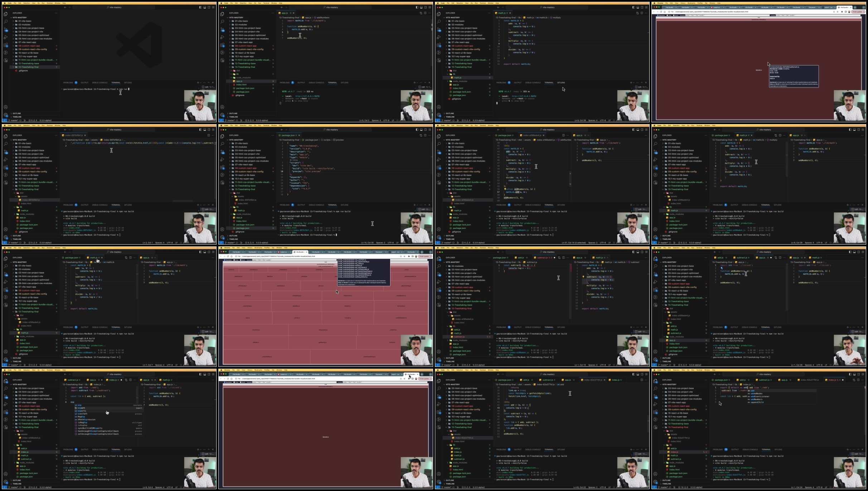Click lightbulb beside subtract in unsaved subtract.js frame

click(583, 277)
